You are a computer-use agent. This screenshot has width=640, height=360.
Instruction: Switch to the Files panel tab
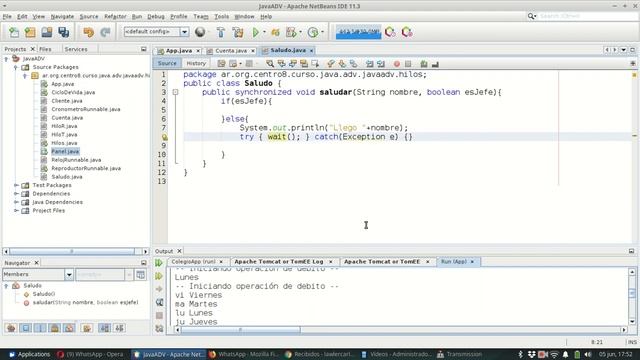[45, 49]
